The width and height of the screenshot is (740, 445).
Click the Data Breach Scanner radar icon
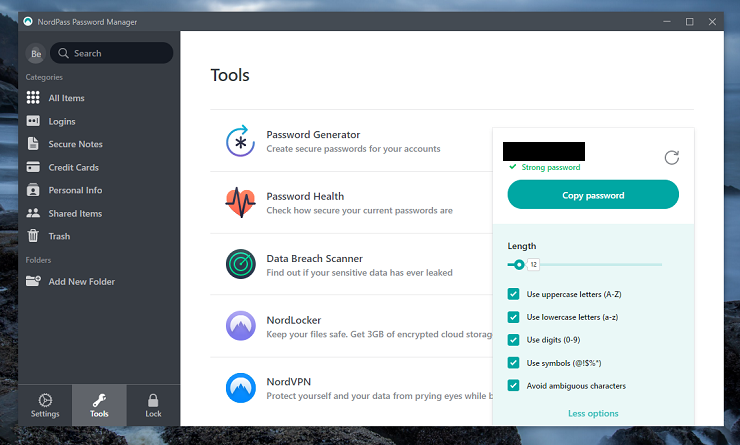[241, 264]
